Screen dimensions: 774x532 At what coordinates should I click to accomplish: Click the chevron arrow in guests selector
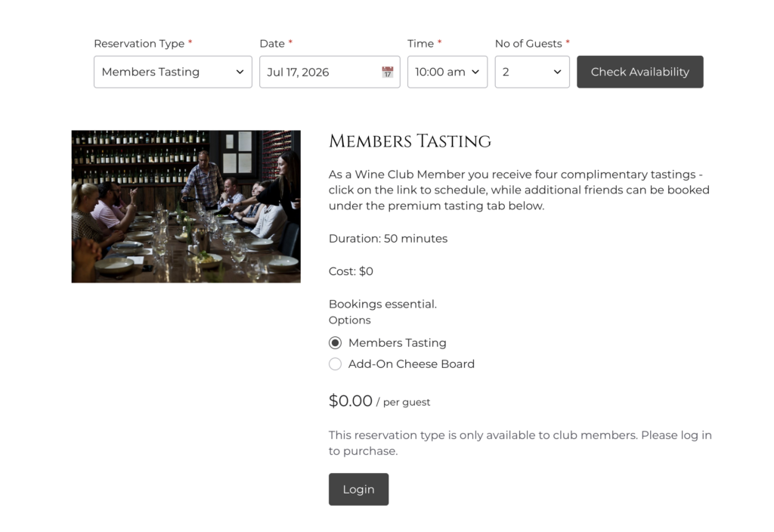click(557, 72)
